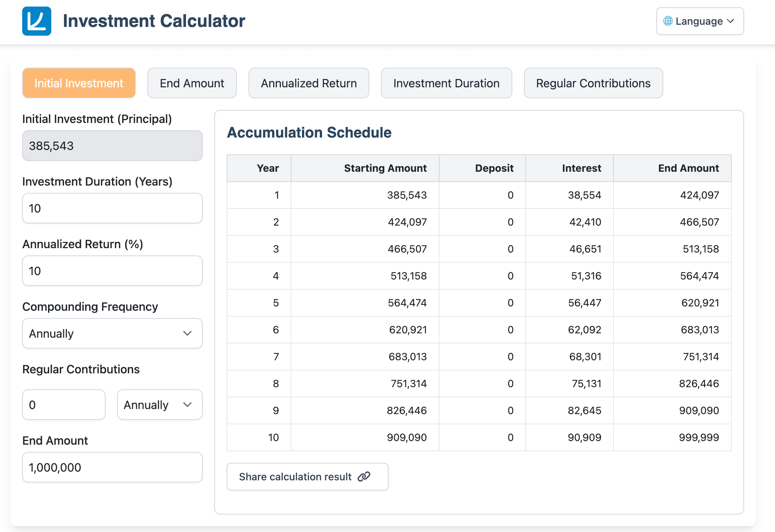This screenshot has width=775, height=532.
Task: Click Share calculation result
Action: coord(307,477)
